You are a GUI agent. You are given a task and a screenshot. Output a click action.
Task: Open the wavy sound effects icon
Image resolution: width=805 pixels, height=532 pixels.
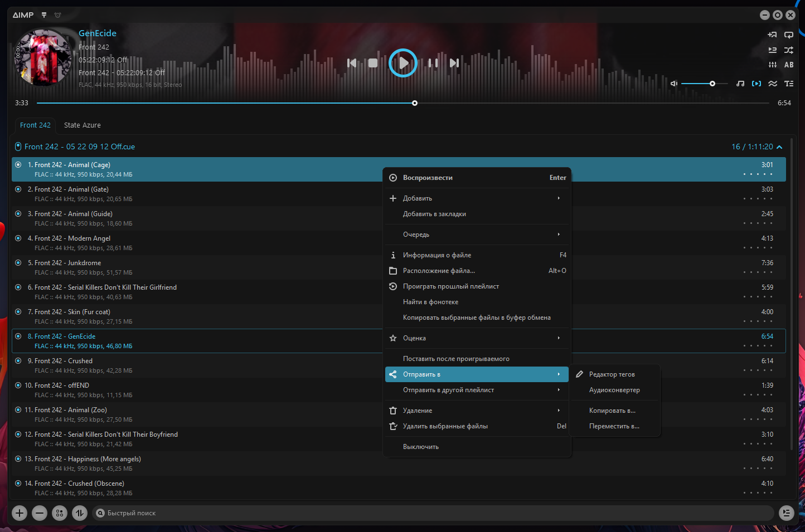[773, 84]
